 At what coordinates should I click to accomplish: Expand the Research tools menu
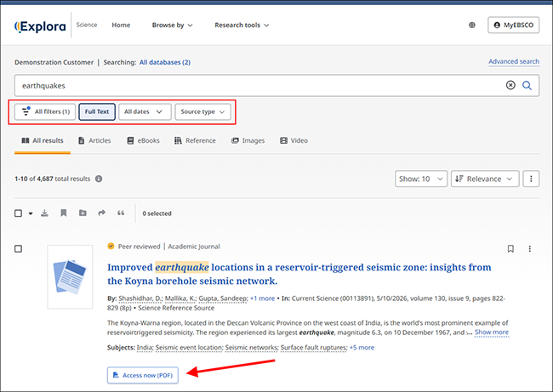[242, 25]
